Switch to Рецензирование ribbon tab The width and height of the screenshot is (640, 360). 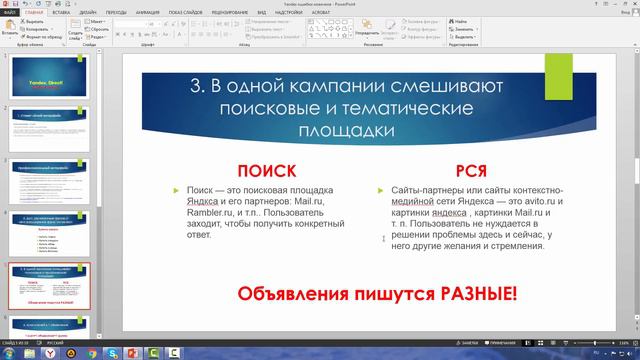pyautogui.click(x=229, y=13)
